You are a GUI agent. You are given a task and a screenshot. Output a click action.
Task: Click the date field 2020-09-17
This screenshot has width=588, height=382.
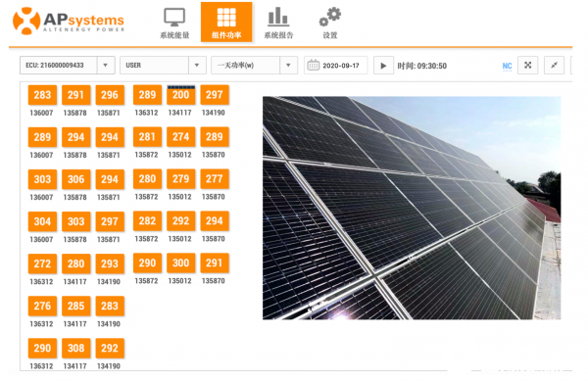(x=341, y=66)
